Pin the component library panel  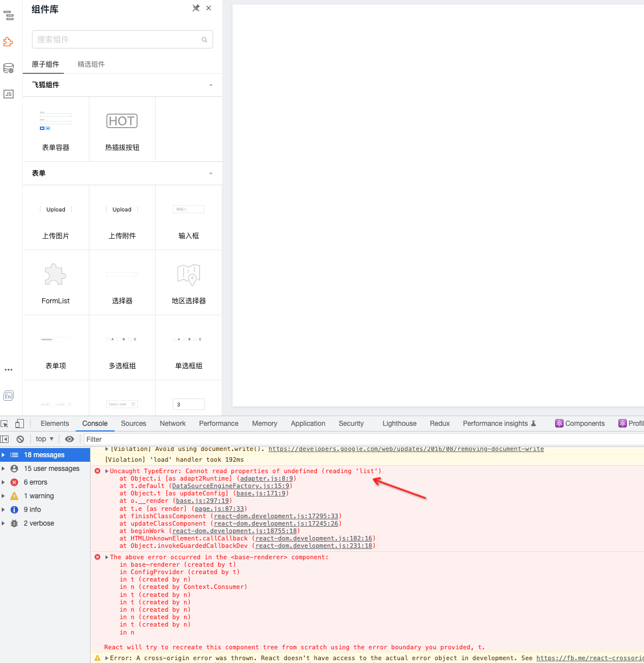196,8
